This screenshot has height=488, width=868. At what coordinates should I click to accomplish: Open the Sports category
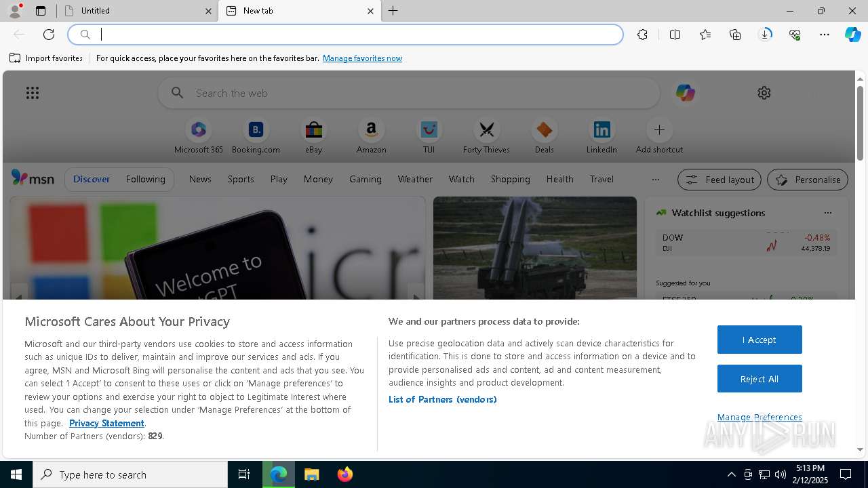[x=241, y=179]
